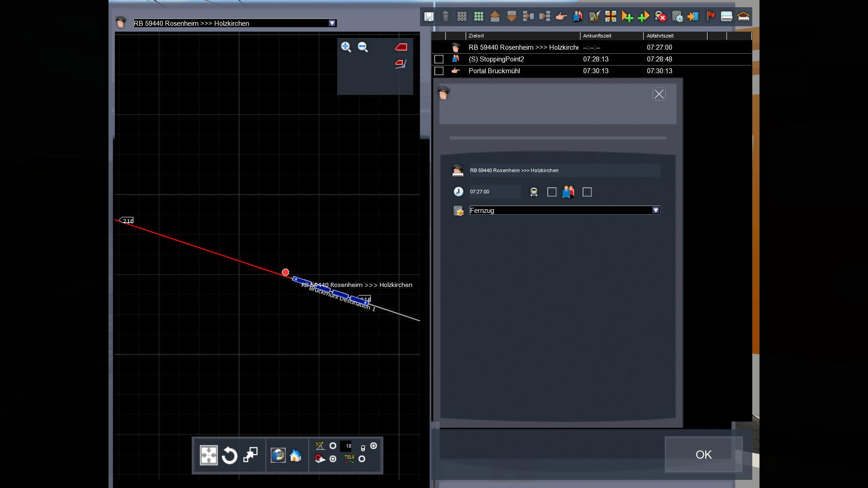This screenshot has height=488, width=868.
Task: Click the trash can delete icon
Action: tap(445, 17)
